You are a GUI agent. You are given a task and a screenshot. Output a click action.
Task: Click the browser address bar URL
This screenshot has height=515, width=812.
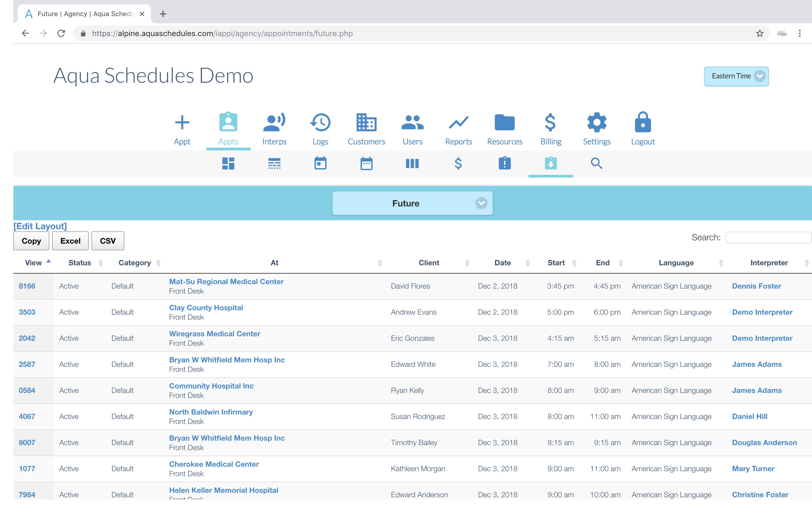[222, 33]
